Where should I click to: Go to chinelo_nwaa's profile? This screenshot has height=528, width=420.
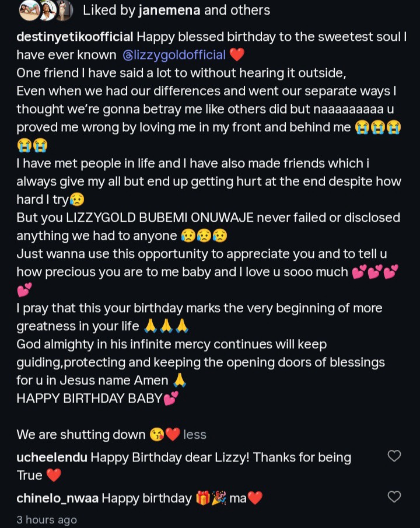click(x=57, y=498)
